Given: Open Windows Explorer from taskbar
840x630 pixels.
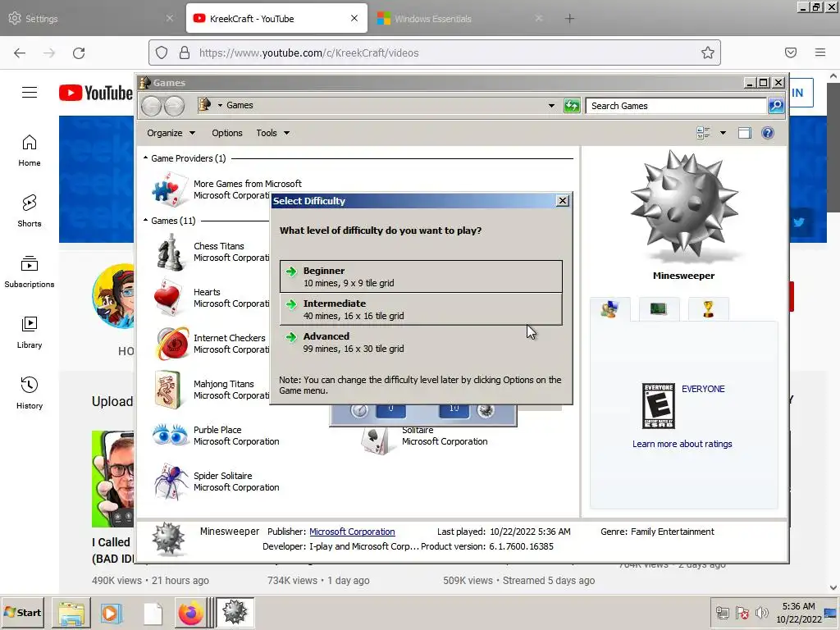Looking at the screenshot, I should [71, 613].
